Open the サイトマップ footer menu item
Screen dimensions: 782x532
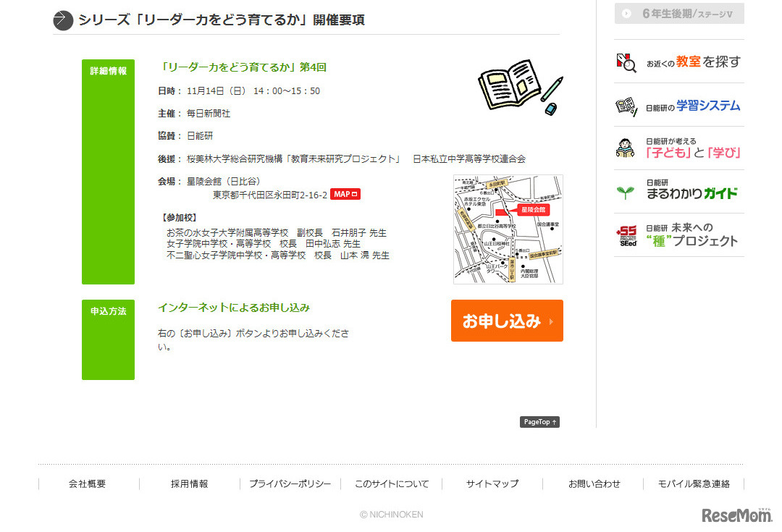point(492,484)
